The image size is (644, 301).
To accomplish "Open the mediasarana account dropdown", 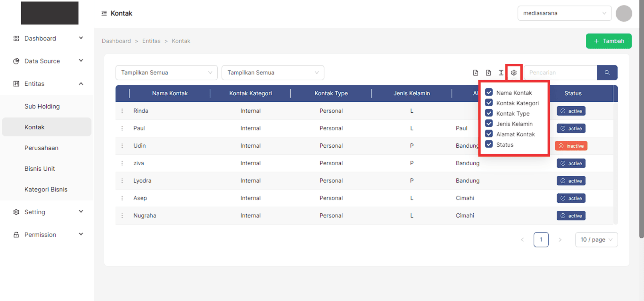I will pos(564,13).
